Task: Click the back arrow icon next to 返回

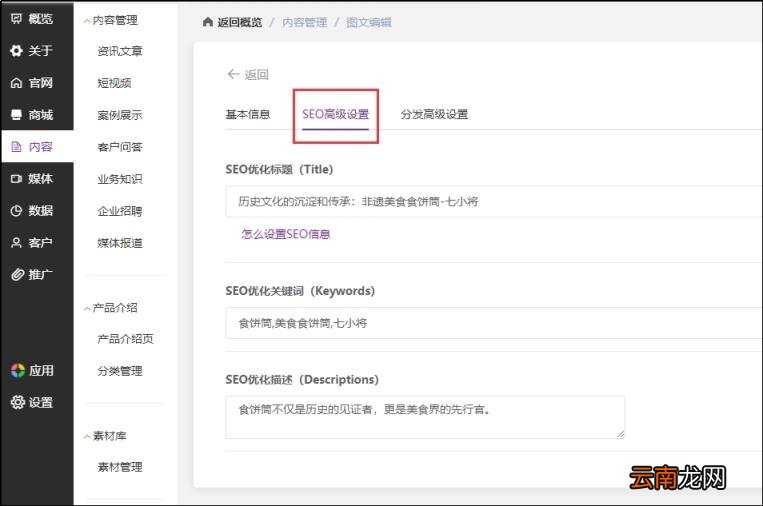Action: click(234, 74)
